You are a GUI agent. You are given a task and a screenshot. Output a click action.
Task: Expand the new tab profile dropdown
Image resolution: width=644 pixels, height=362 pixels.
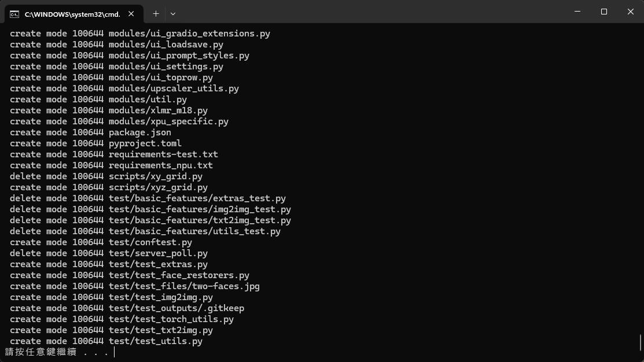point(172,13)
